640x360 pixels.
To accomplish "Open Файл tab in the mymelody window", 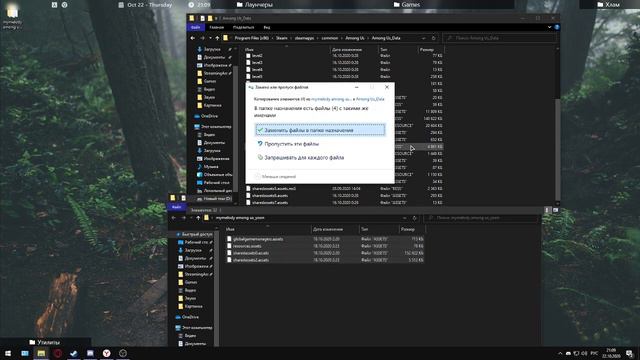I will [176, 207].
